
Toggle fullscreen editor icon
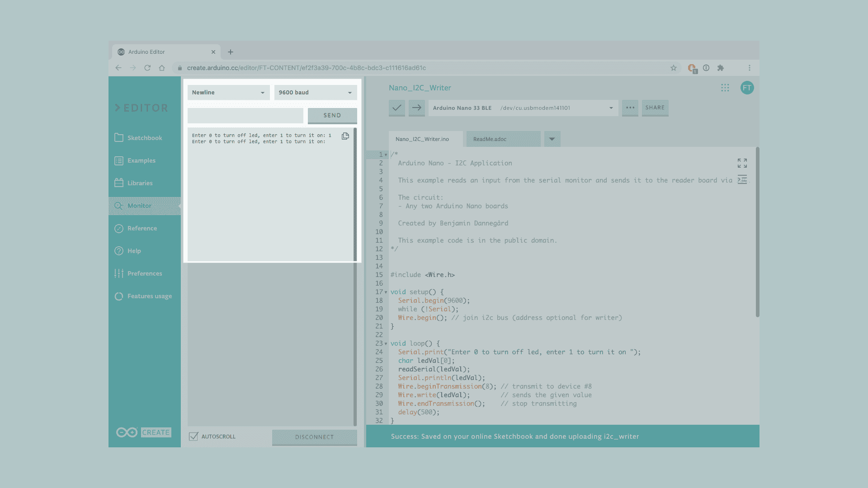point(742,163)
